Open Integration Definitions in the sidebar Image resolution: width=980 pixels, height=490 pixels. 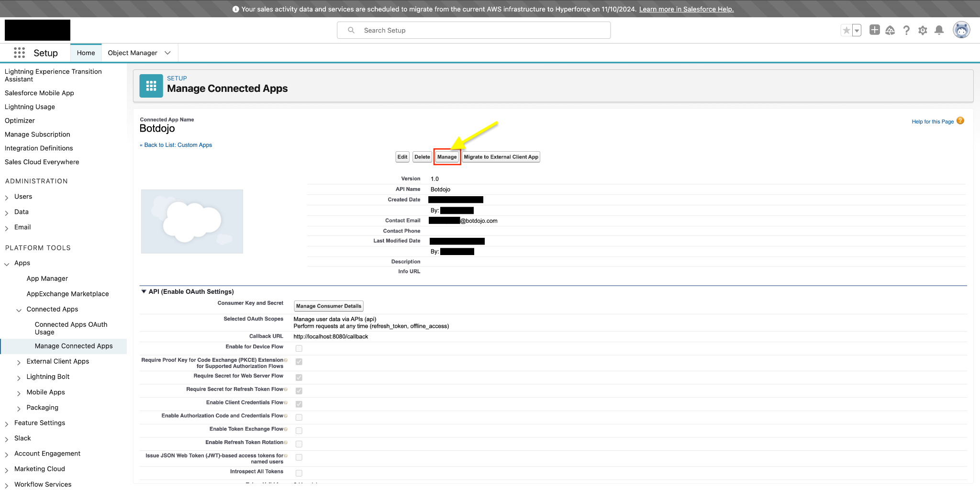coord(39,148)
